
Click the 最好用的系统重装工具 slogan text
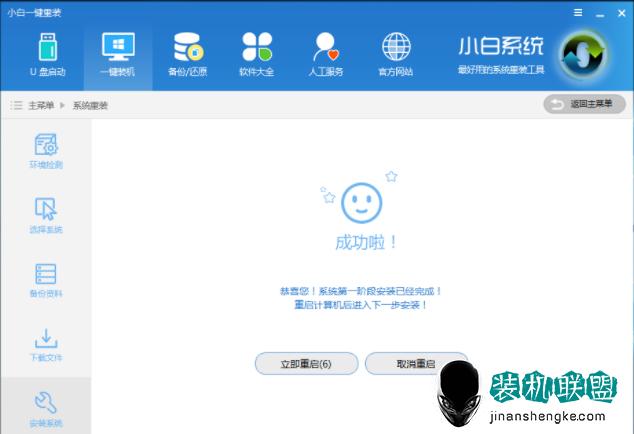(x=501, y=70)
